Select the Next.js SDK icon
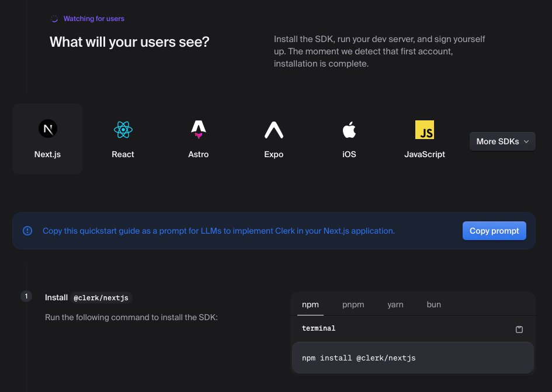The image size is (552, 392). coord(48,129)
